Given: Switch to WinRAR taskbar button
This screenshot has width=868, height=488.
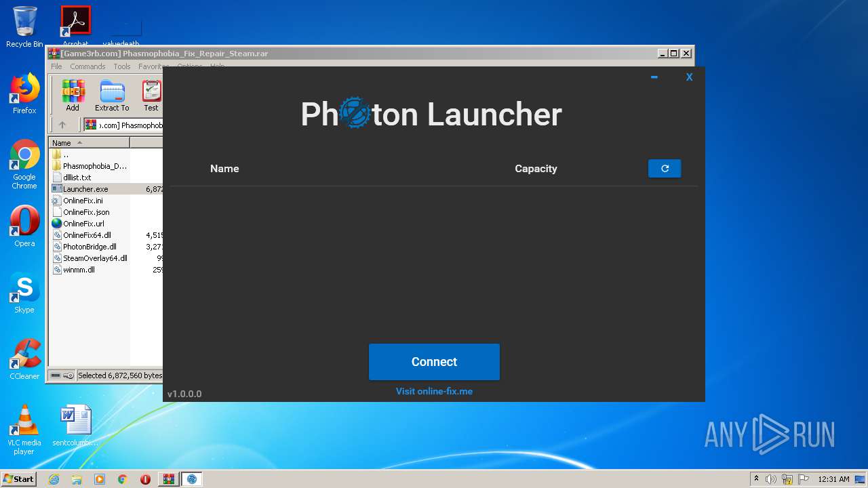Looking at the screenshot, I should click(168, 479).
